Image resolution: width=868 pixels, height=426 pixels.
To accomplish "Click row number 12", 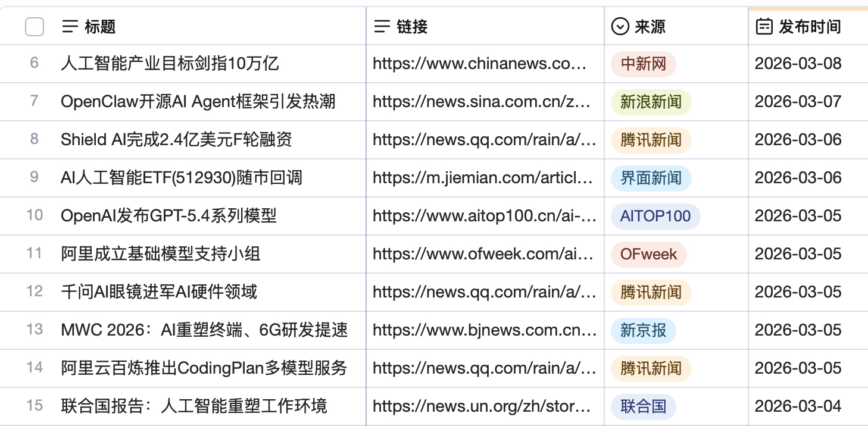I will (x=35, y=291).
